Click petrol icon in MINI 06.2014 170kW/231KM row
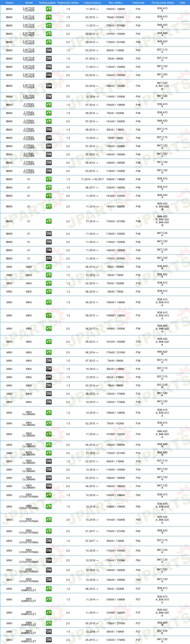Viewport: 190px width, 644px height. (49, 352)
